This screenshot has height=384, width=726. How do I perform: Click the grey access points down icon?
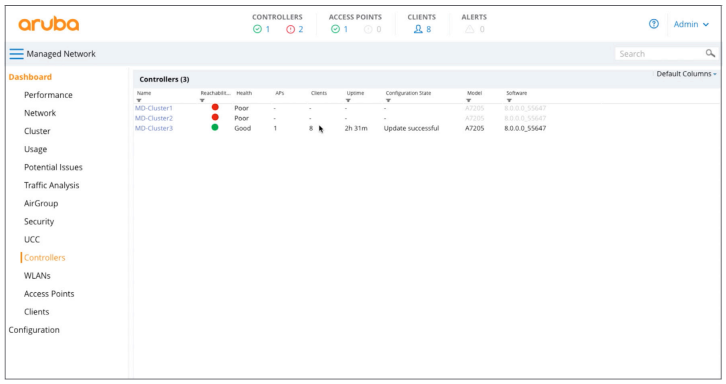[368, 29]
